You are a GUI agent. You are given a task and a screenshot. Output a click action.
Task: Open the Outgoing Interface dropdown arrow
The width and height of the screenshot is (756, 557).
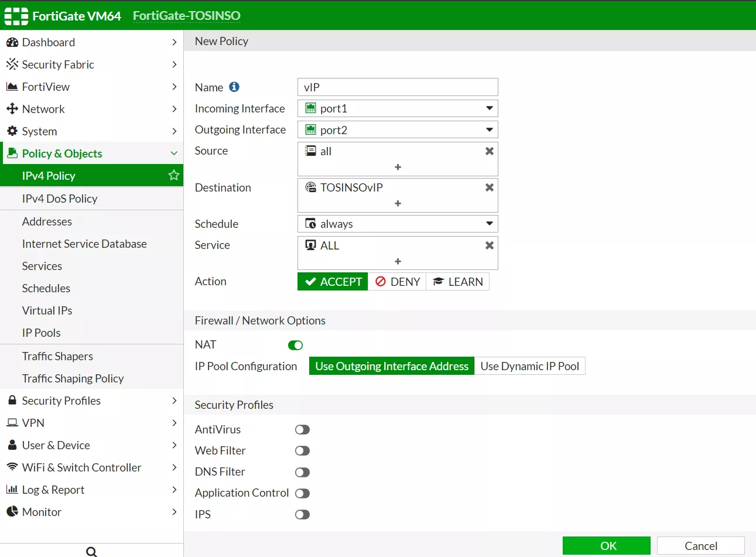pos(490,130)
